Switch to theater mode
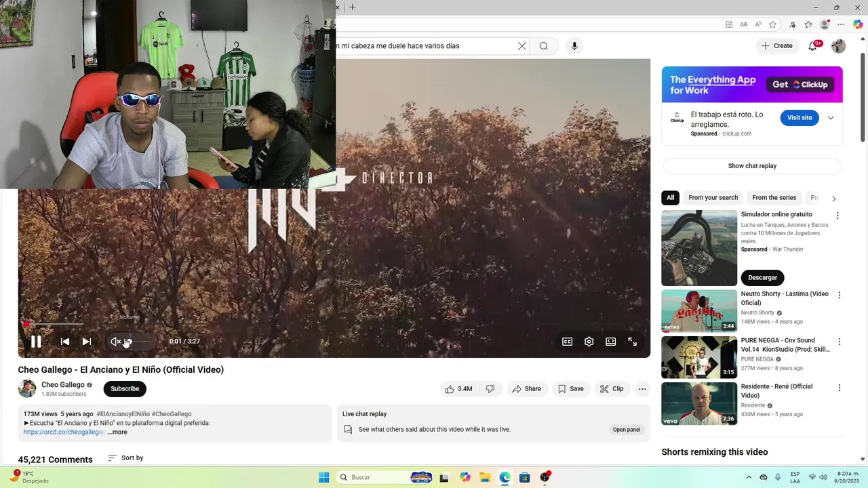The width and height of the screenshot is (868, 488). pos(611,342)
